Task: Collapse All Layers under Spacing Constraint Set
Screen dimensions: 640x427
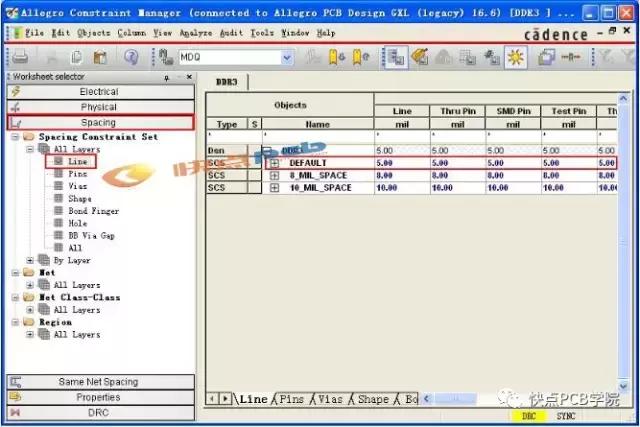Action: coord(30,149)
